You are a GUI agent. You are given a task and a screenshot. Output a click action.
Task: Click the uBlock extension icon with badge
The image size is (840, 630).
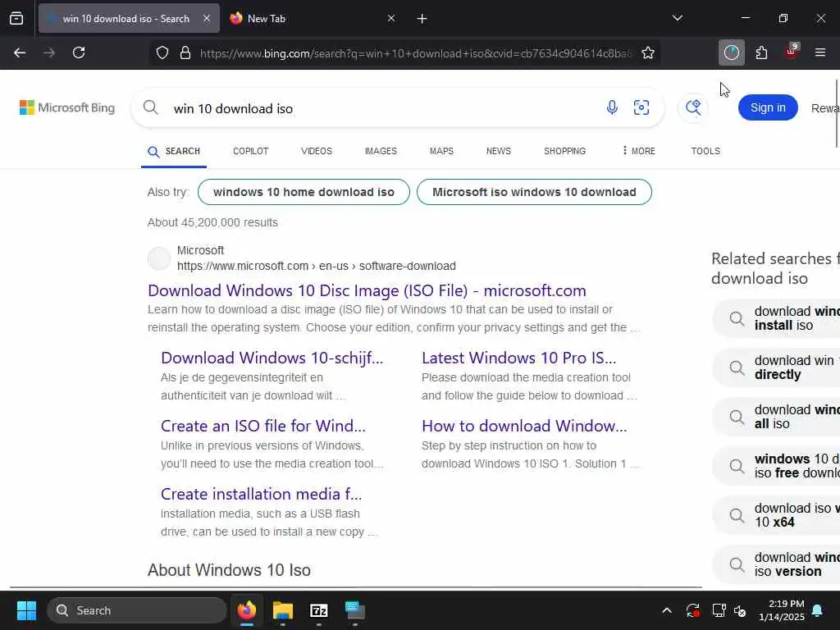click(792, 52)
